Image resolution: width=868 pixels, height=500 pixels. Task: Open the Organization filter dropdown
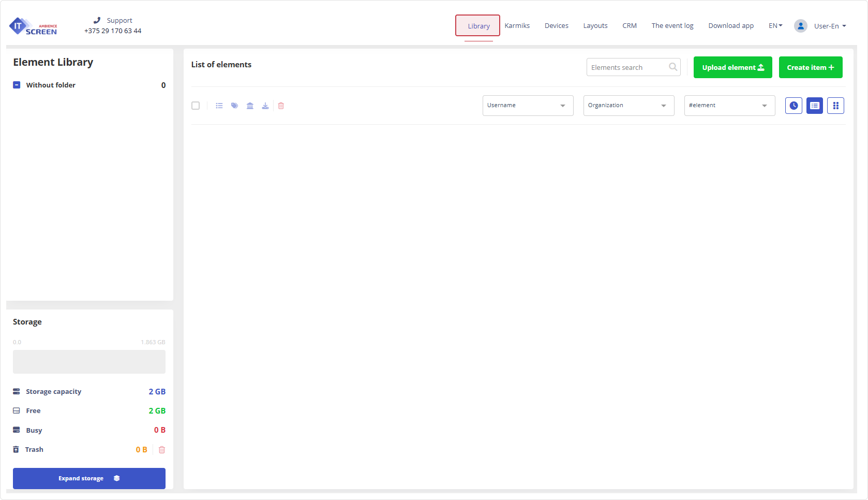coord(628,106)
